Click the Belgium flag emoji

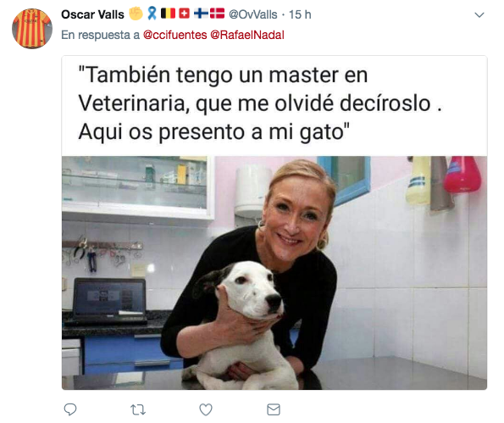[168, 14]
